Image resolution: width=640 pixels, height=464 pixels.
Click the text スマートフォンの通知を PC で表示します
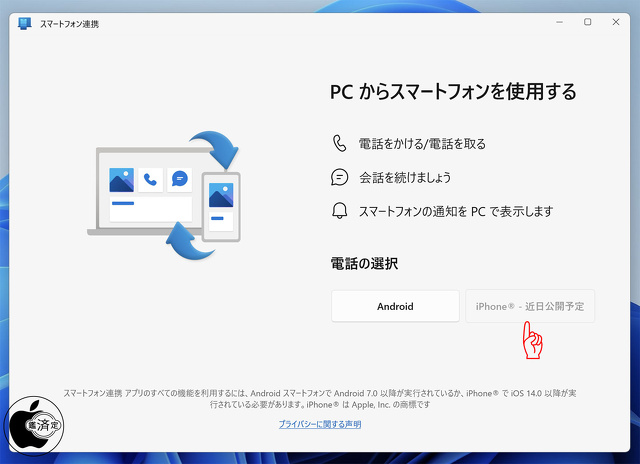(456, 211)
